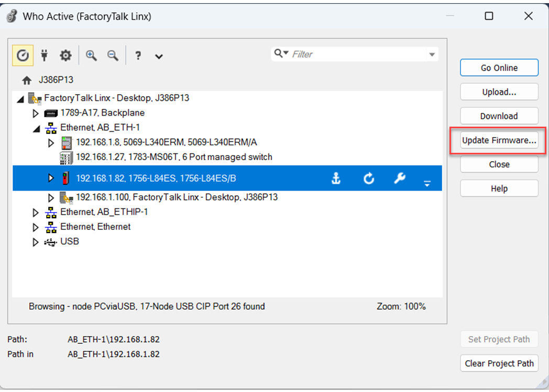Click the Help button

click(499, 188)
